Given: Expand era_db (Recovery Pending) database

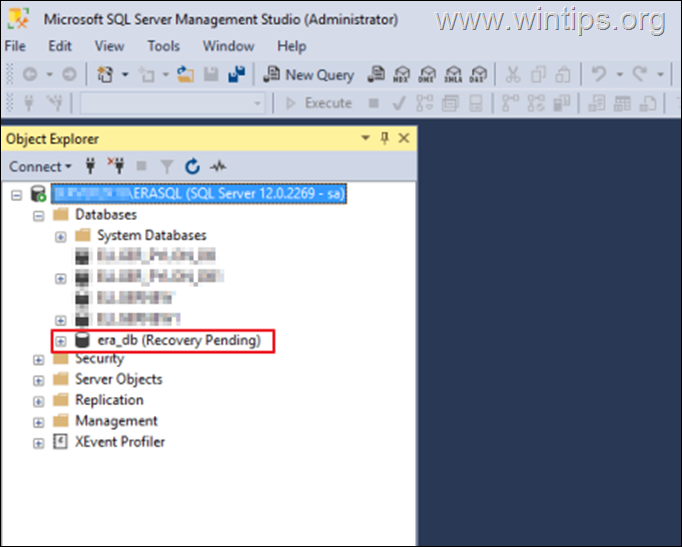Looking at the screenshot, I should click(60, 341).
